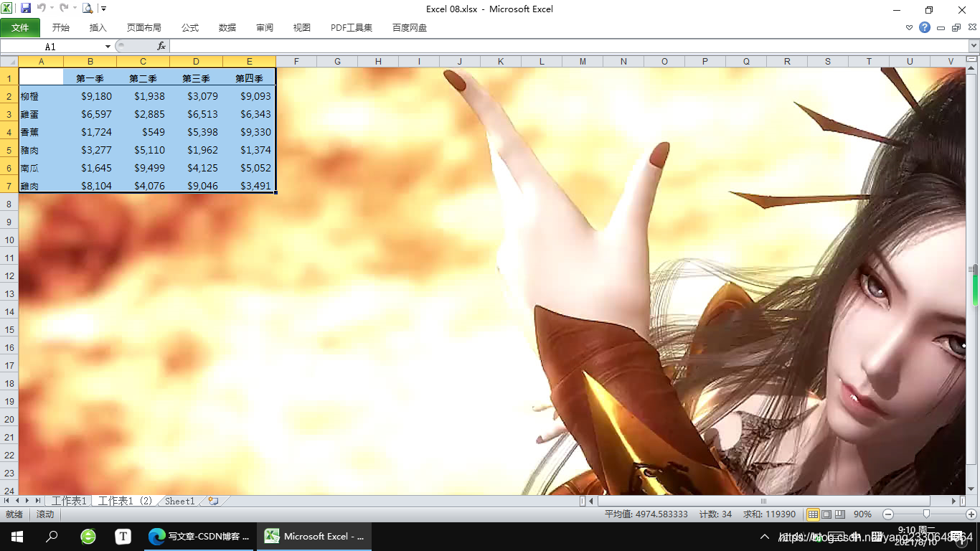Viewport: 980px width, 551px height.
Task: Click the cell showing $549
Action: tap(143, 132)
